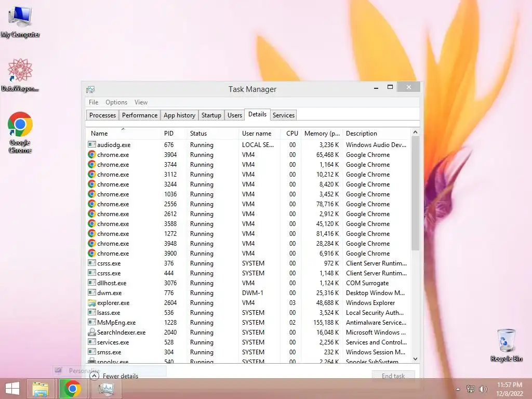The width and height of the screenshot is (532, 399).
Task: Select the Task Manager taskbar button
Action: 106,389
